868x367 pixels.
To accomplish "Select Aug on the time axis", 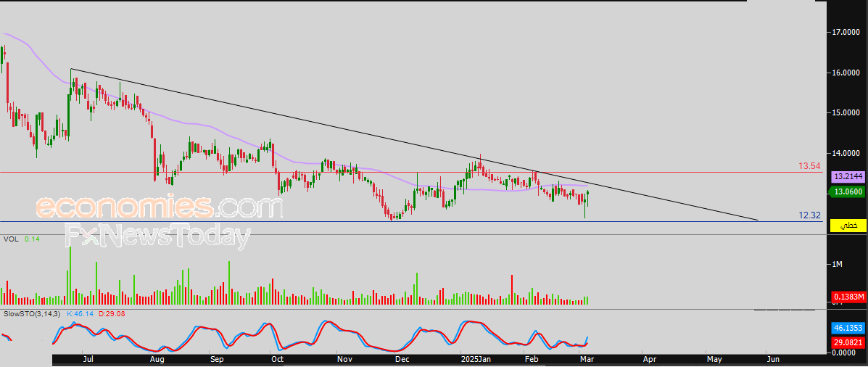I will (157, 360).
